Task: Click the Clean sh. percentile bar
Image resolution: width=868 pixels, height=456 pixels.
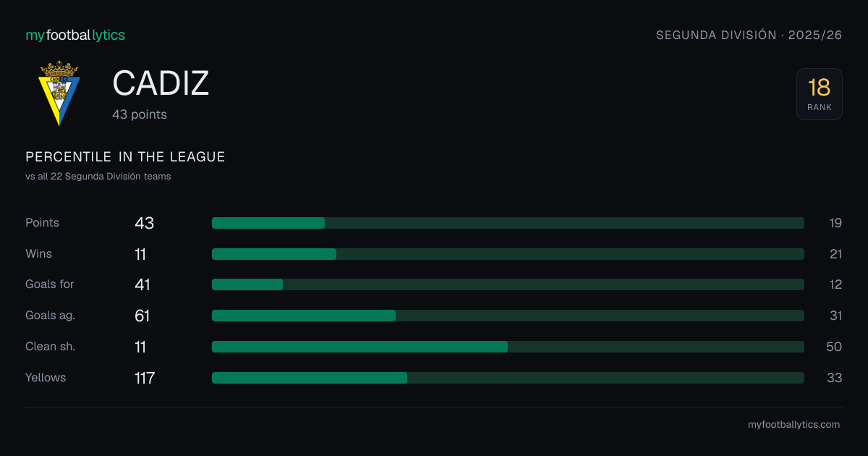Action: click(x=508, y=347)
